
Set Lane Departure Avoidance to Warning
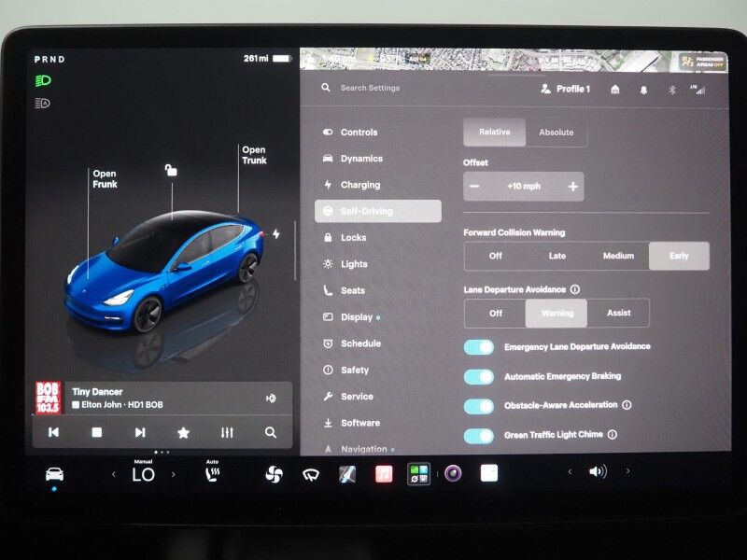[x=557, y=313]
